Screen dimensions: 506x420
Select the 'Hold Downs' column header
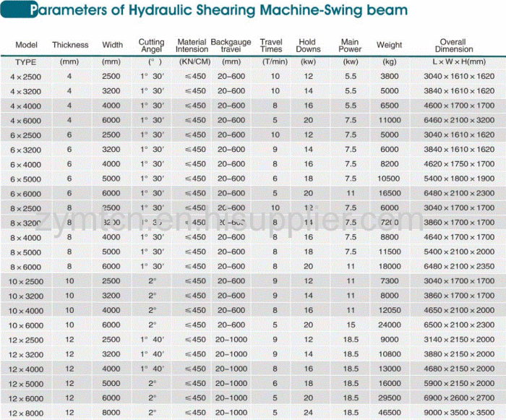(308, 46)
